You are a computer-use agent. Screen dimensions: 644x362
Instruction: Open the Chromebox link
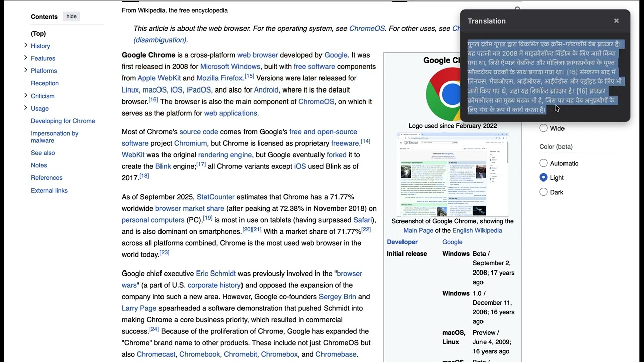click(279, 354)
